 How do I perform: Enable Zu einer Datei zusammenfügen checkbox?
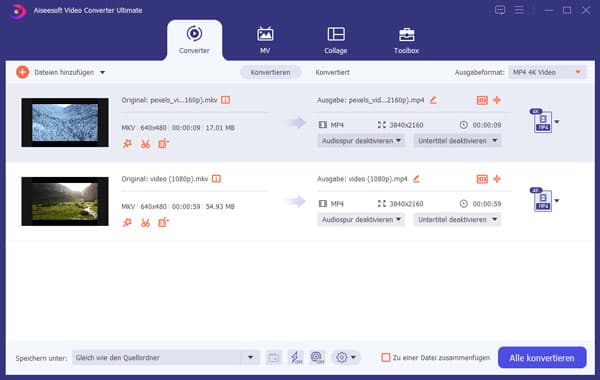386,357
